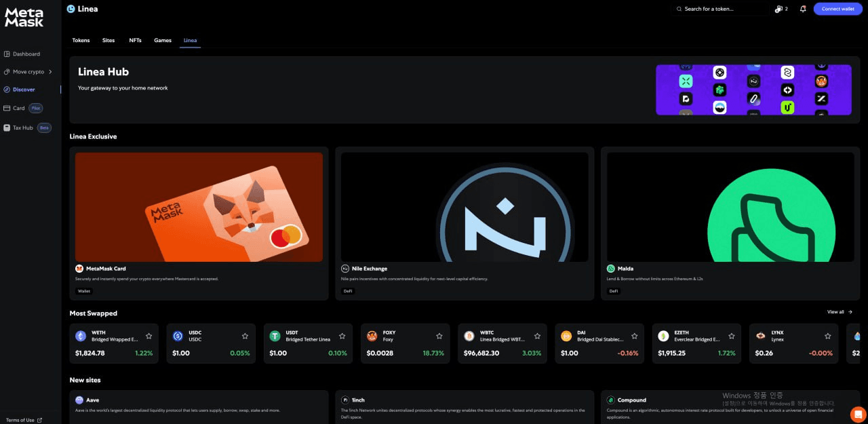Image resolution: width=868 pixels, height=424 pixels.
Task: Open the MetaMask Card image
Action: (199, 207)
